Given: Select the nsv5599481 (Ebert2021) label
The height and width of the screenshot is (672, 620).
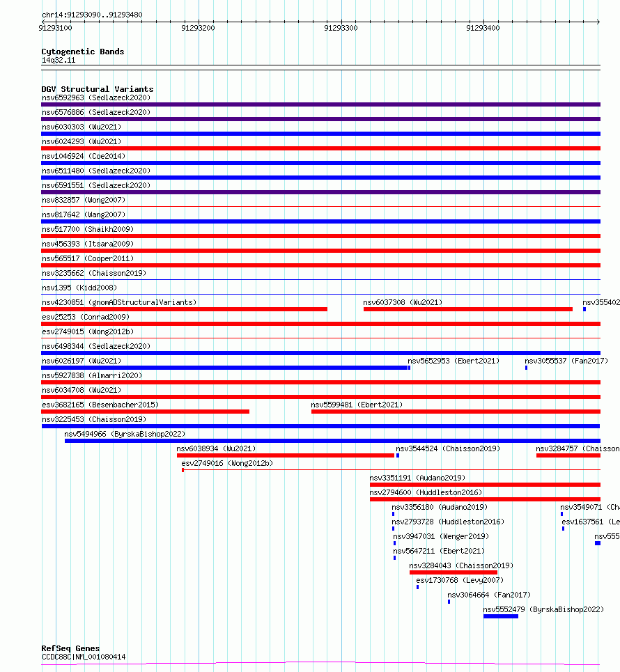Looking at the screenshot, I should click(x=357, y=405).
